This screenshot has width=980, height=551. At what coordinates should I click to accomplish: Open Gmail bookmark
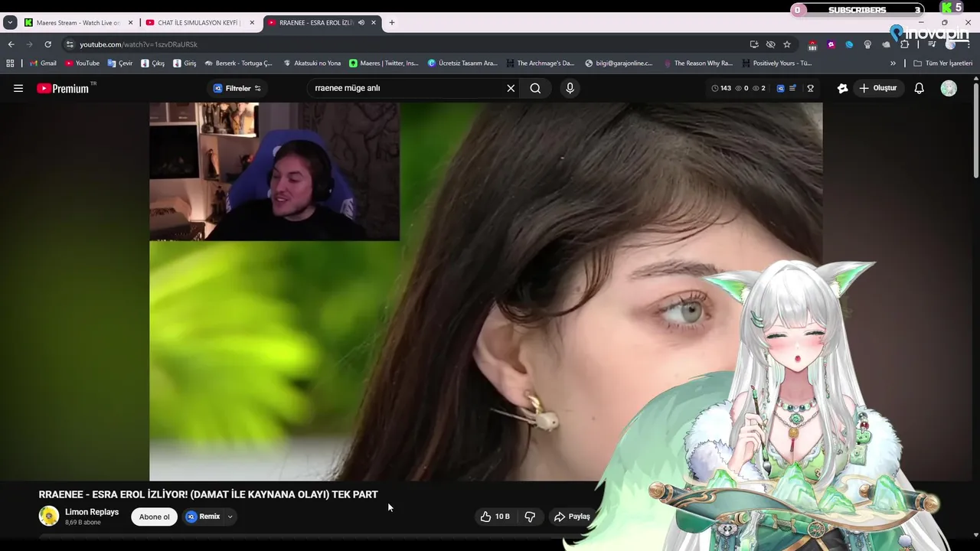[43, 64]
